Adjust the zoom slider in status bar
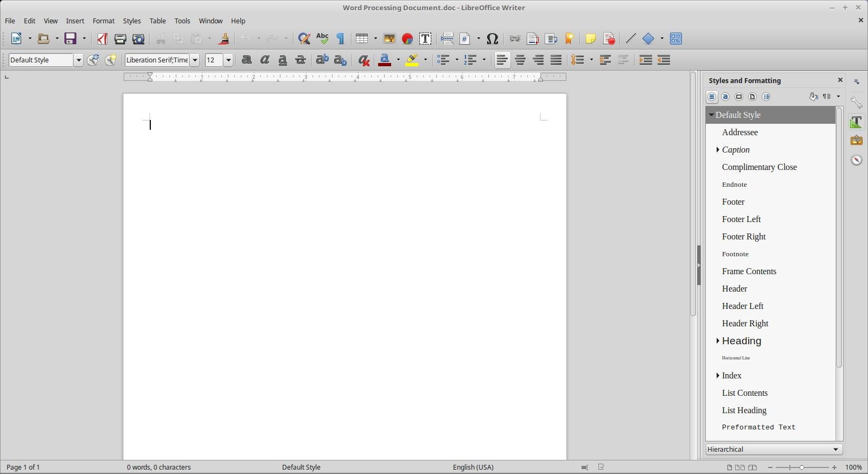868x474 pixels. pos(802,467)
